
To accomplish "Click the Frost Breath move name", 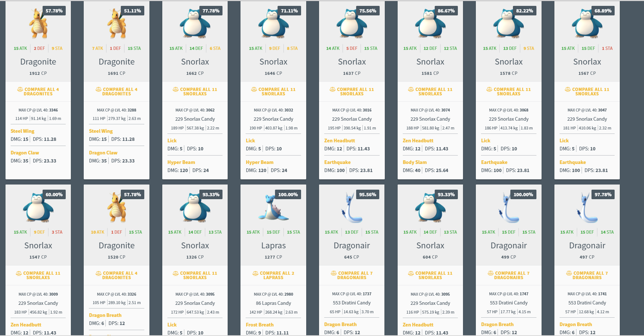I will 260,325.
